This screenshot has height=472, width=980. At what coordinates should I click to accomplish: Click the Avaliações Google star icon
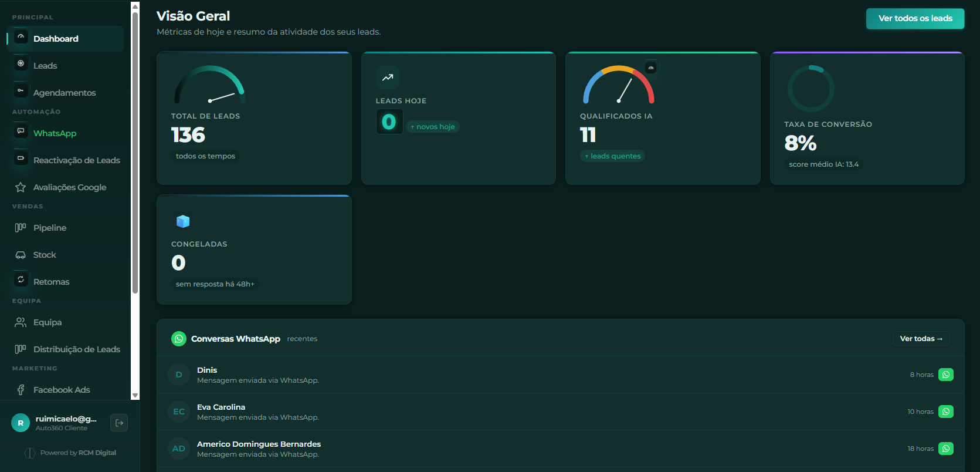coord(21,187)
